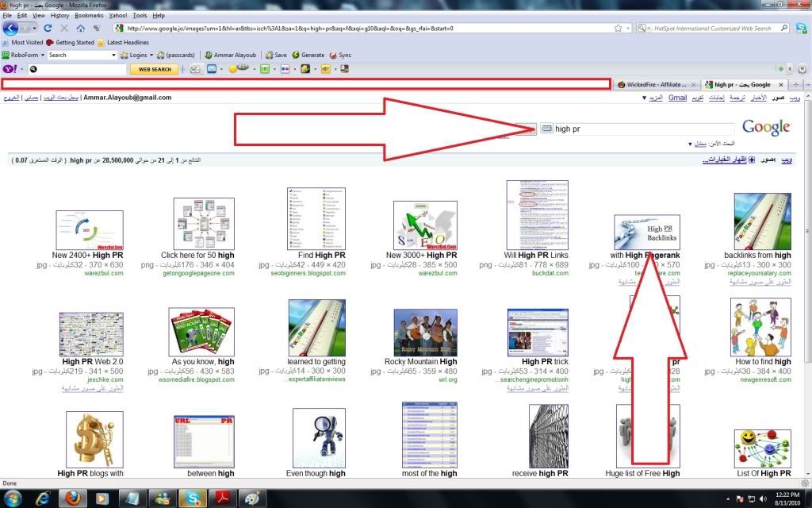Open the Most Visited bookmarks folder
812x508 pixels.
pyautogui.click(x=23, y=43)
